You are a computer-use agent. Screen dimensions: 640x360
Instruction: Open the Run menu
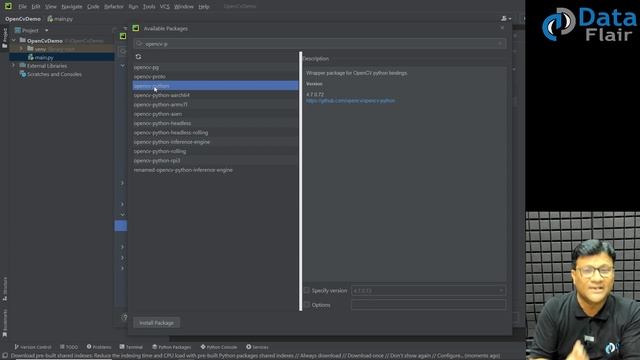coord(133,7)
